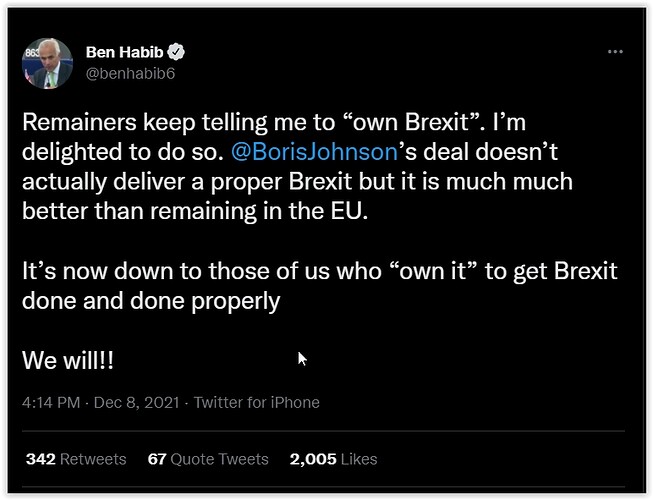
Task: Click the line beginning 'It's now down to'
Action: pyautogui.click(x=319, y=271)
